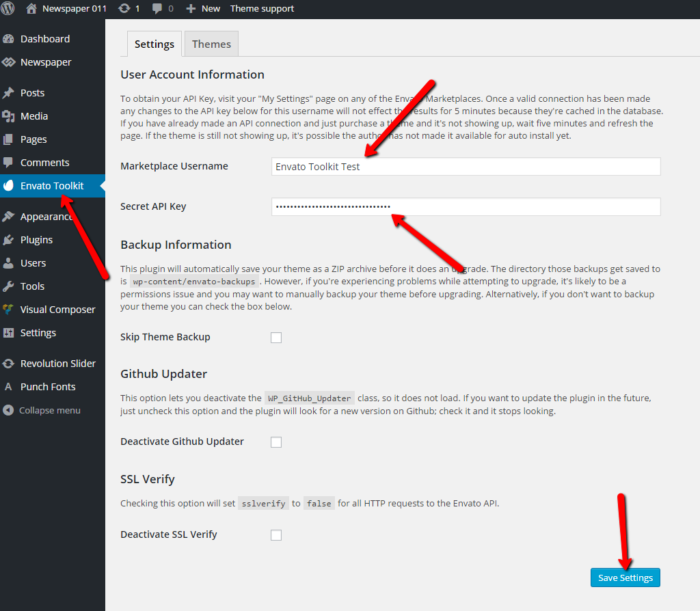
Task: Click the User Account Information heading
Action: pos(192,74)
